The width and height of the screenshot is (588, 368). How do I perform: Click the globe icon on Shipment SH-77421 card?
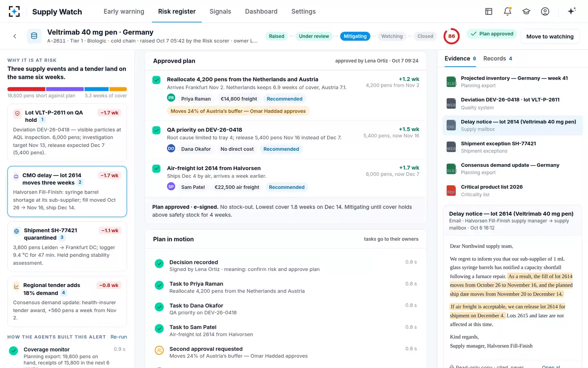point(16,231)
